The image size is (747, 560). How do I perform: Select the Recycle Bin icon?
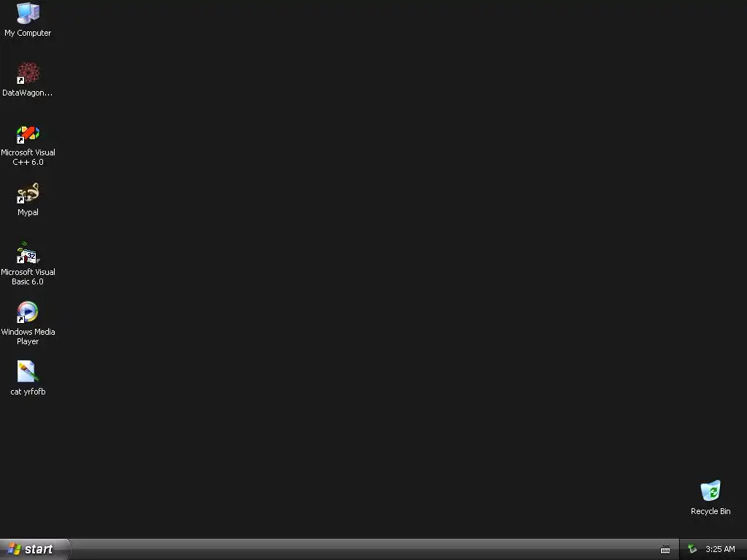pyautogui.click(x=711, y=491)
